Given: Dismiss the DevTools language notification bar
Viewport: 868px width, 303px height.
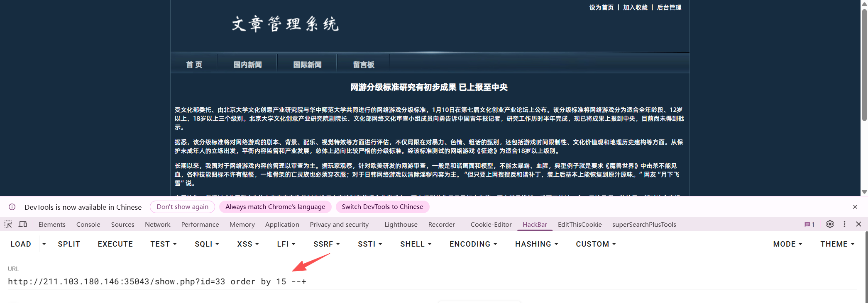Looking at the screenshot, I should point(855,207).
